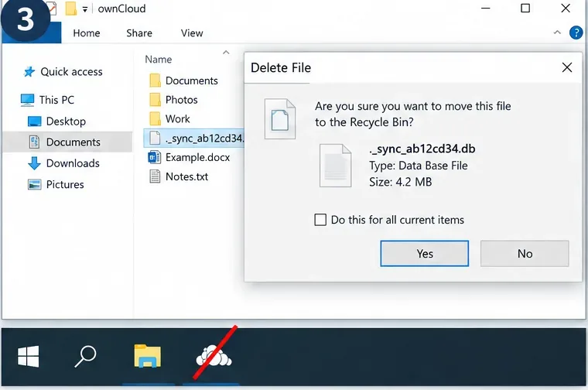This screenshot has height=390, width=588.
Task: Click the Size: 4.2 MB text
Action: tap(401, 182)
